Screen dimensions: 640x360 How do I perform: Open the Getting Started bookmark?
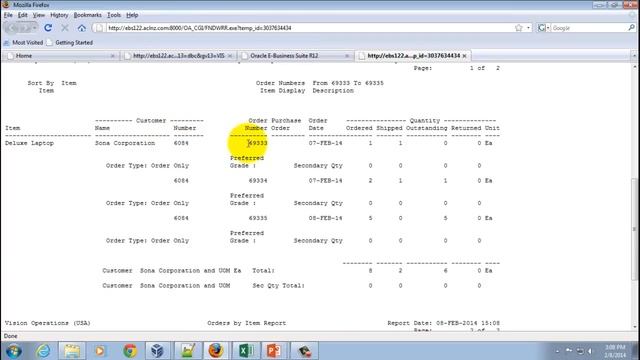(70, 42)
